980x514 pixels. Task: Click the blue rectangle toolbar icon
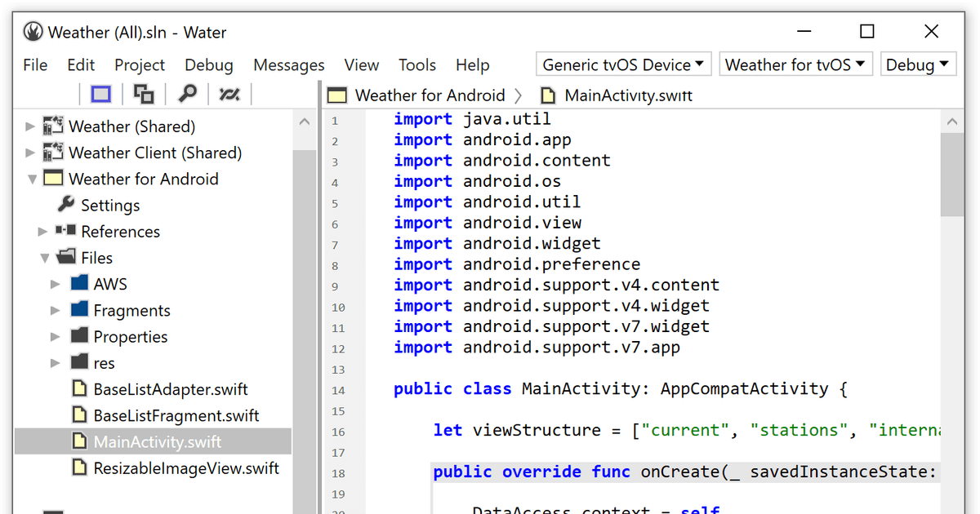pos(100,94)
